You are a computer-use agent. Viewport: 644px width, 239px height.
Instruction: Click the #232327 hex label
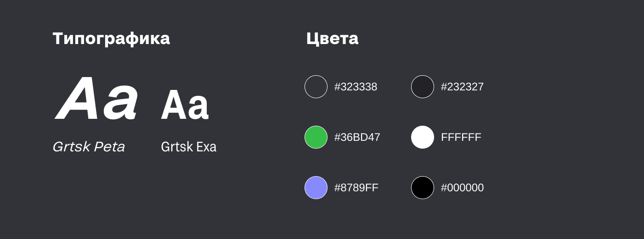[x=462, y=87]
